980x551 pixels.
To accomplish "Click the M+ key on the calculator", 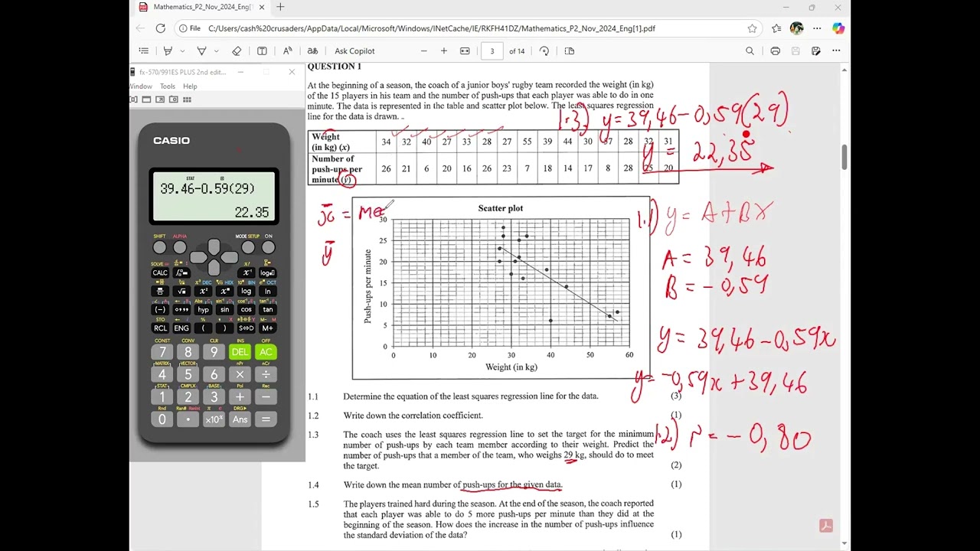I will [x=267, y=328].
